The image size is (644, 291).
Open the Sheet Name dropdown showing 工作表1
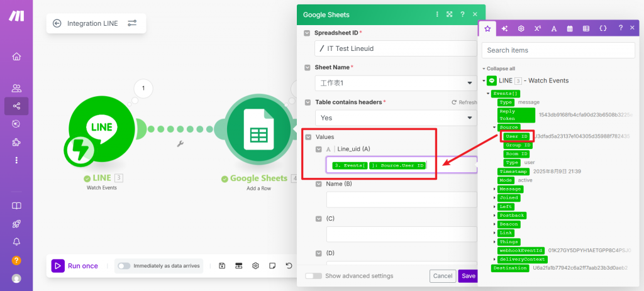396,84
